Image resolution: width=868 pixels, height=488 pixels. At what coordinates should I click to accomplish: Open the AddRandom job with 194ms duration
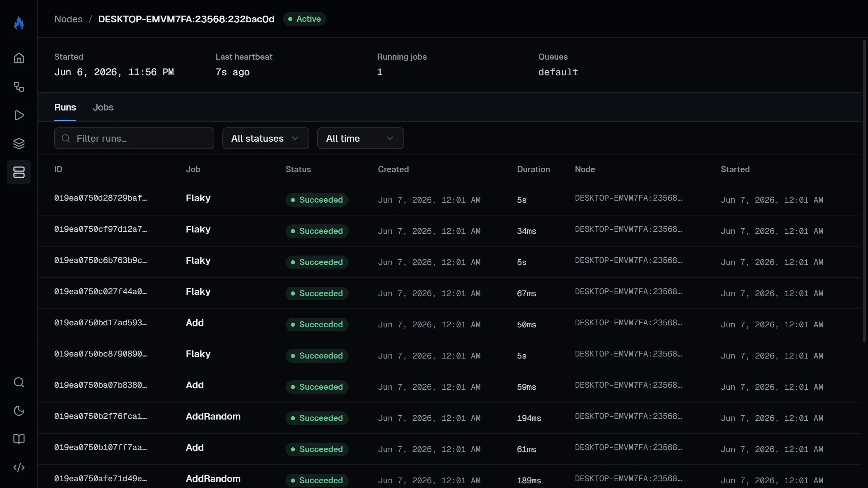tap(213, 416)
